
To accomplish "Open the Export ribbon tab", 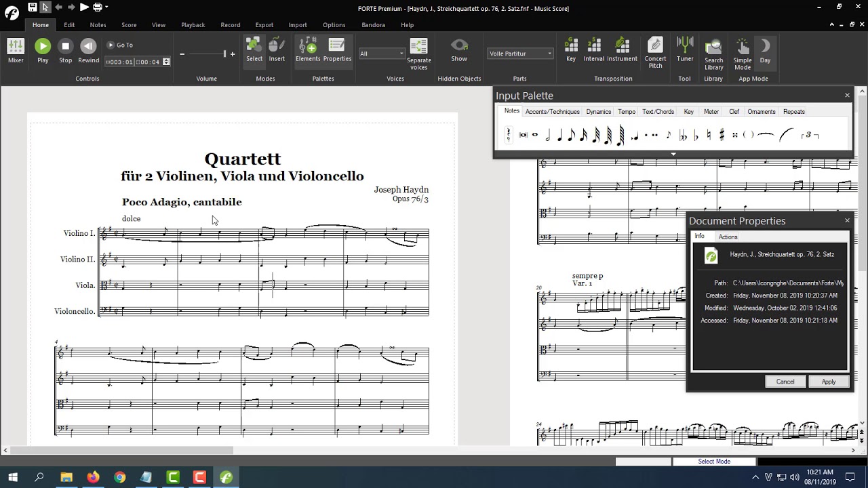I will click(x=264, y=25).
